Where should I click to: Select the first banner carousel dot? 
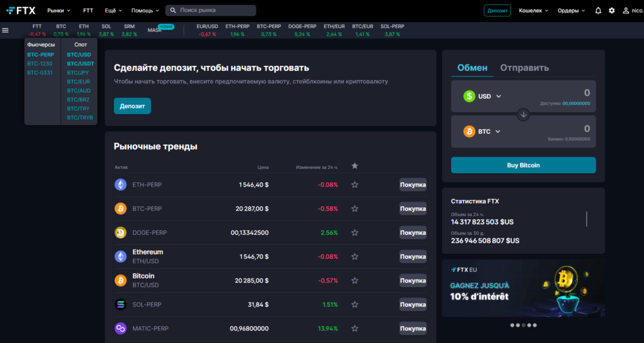coord(512,325)
